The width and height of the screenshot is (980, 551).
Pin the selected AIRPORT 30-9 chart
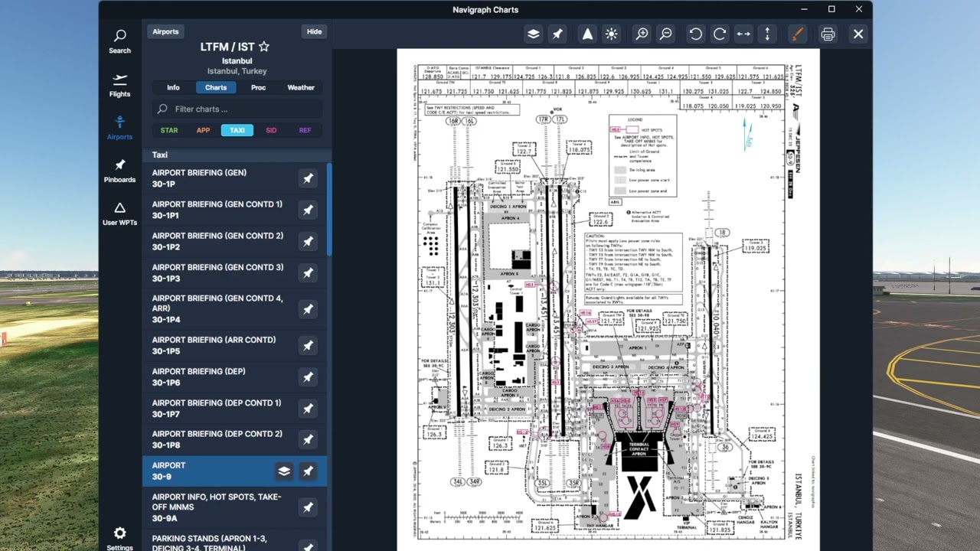[x=308, y=471]
